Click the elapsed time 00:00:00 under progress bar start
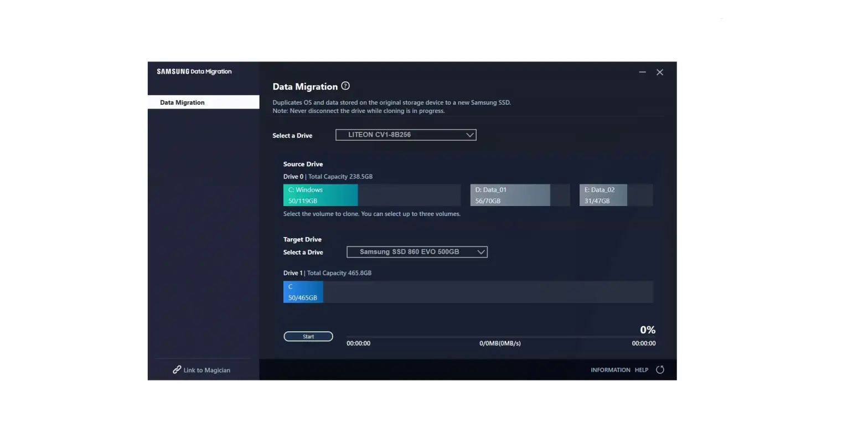 (x=358, y=343)
